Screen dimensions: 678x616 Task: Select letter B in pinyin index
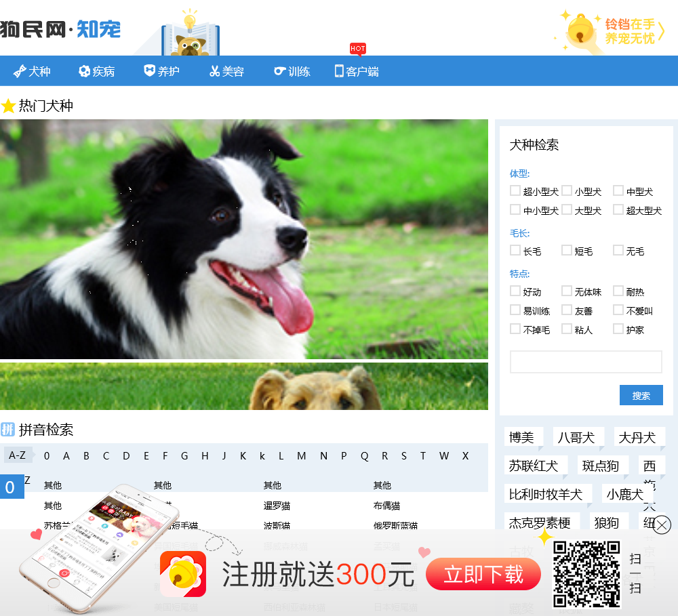pyautogui.click(x=87, y=456)
